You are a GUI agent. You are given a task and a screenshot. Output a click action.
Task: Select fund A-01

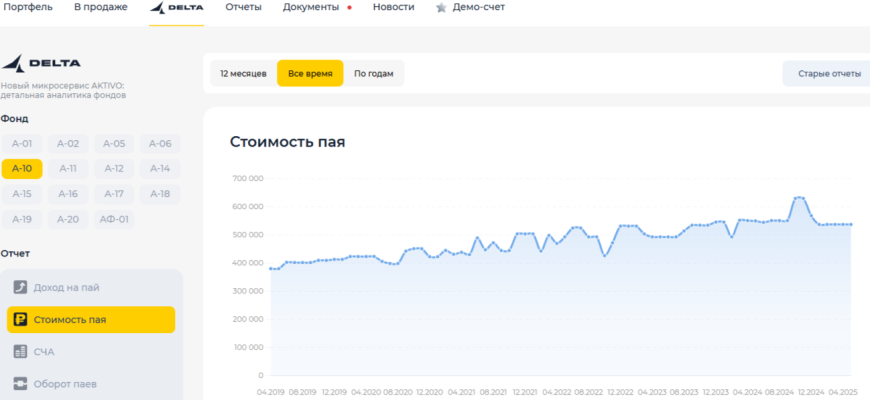(x=22, y=143)
